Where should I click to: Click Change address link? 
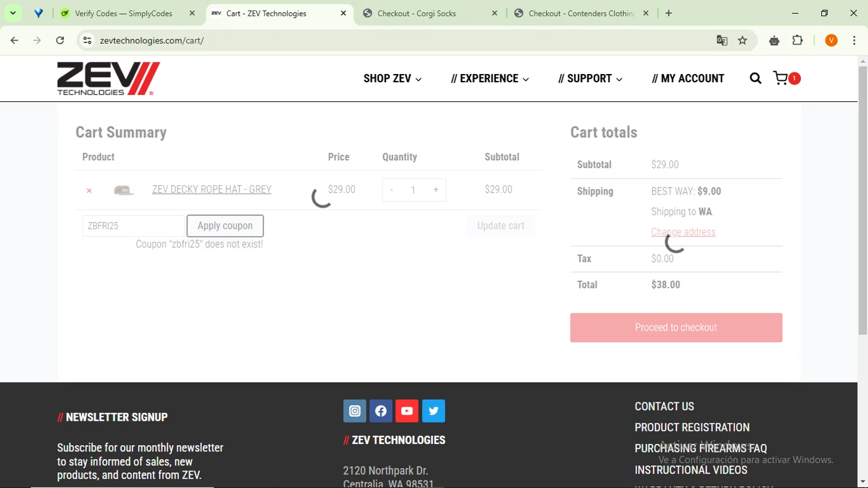[x=683, y=232]
